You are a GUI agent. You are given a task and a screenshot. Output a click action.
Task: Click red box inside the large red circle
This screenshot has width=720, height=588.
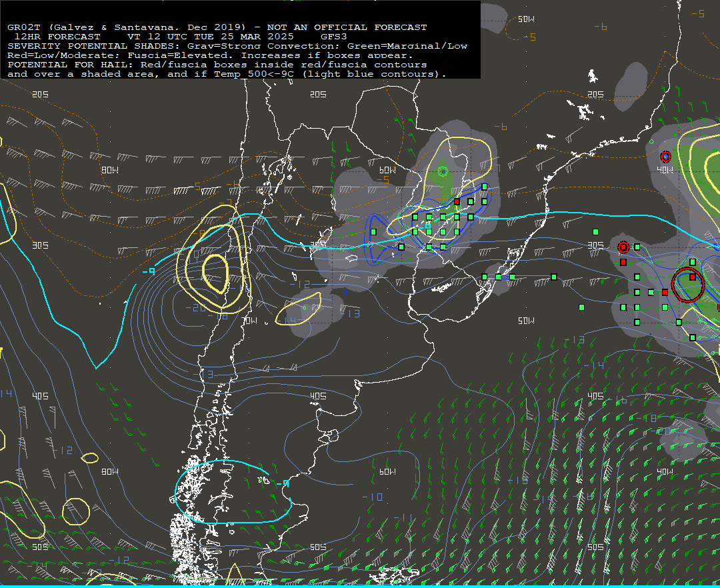click(x=693, y=277)
